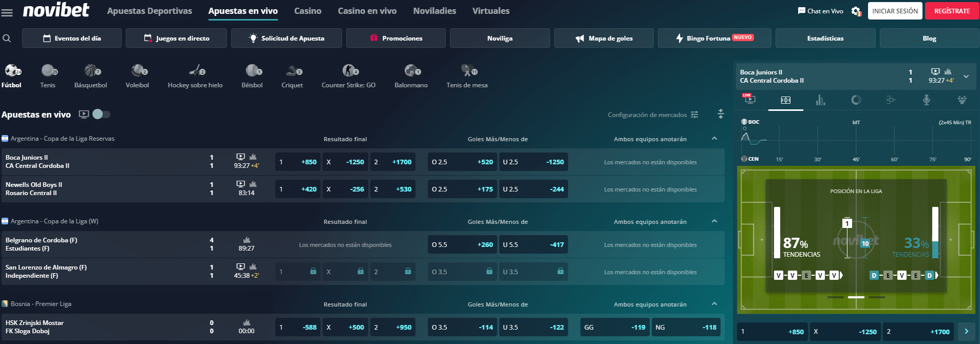Open site settings gear icon
This screenshot has height=344, width=980.
click(x=856, y=11)
